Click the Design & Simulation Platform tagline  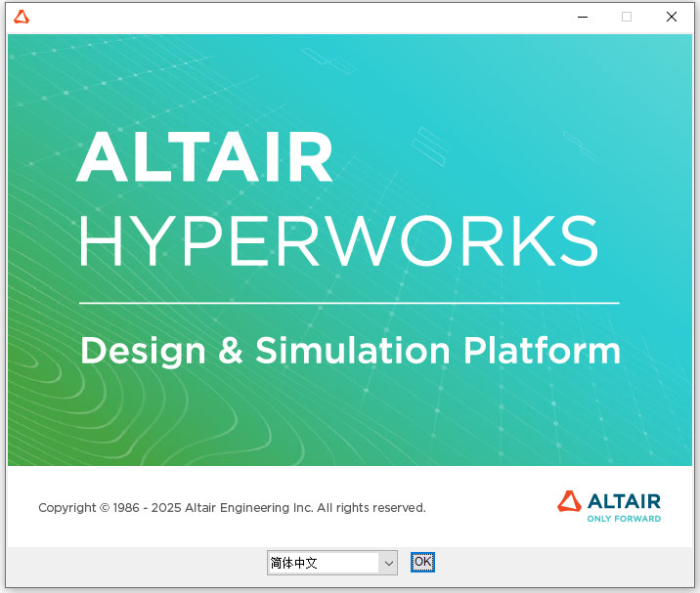coord(350,350)
